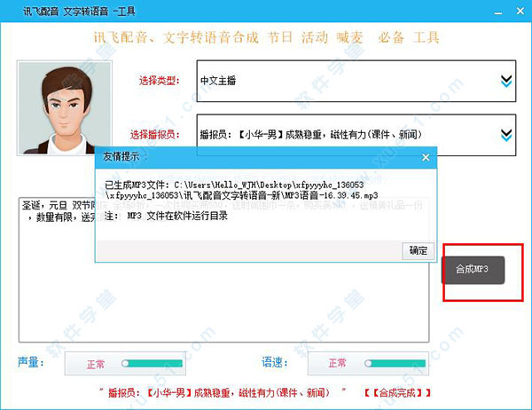This screenshot has height=410, width=532.
Task: Minimize the 讯飞配音 window
Action: point(498,12)
